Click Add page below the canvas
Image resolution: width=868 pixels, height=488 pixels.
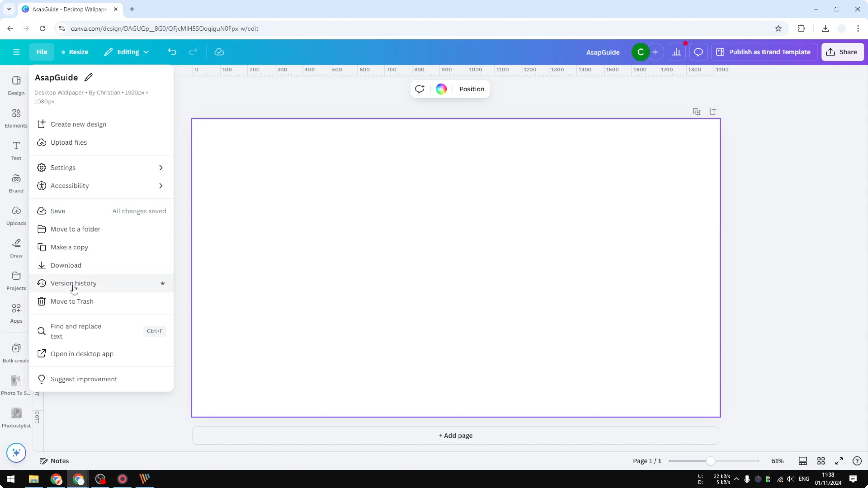(455, 435)
